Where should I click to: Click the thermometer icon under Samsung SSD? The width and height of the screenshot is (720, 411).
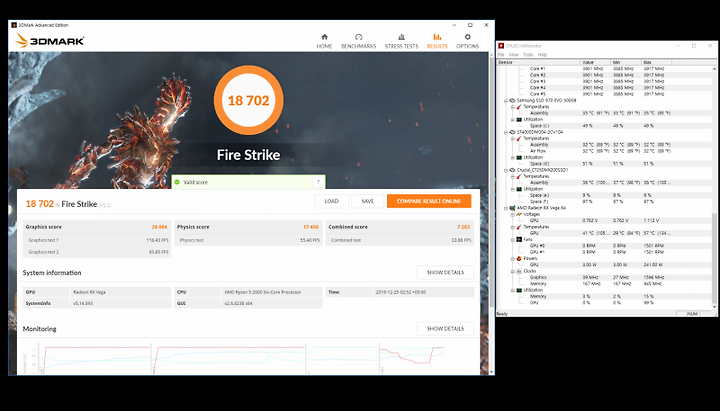(x=519, y=107)
